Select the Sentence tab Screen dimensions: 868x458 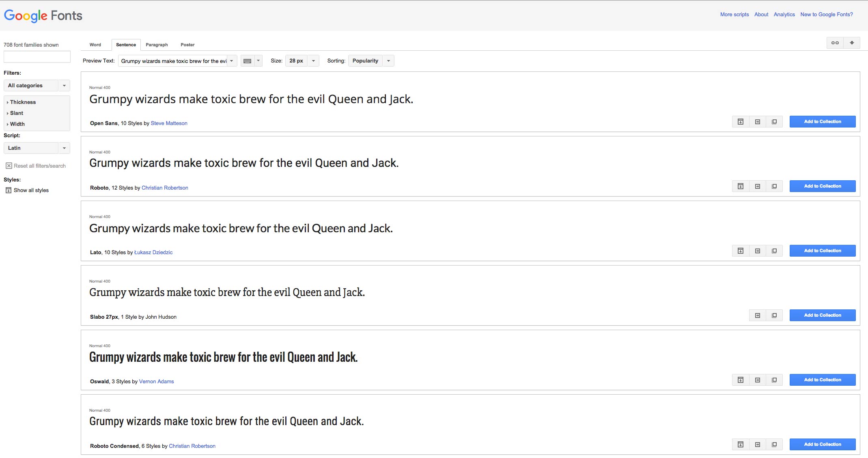click(126, 45)
